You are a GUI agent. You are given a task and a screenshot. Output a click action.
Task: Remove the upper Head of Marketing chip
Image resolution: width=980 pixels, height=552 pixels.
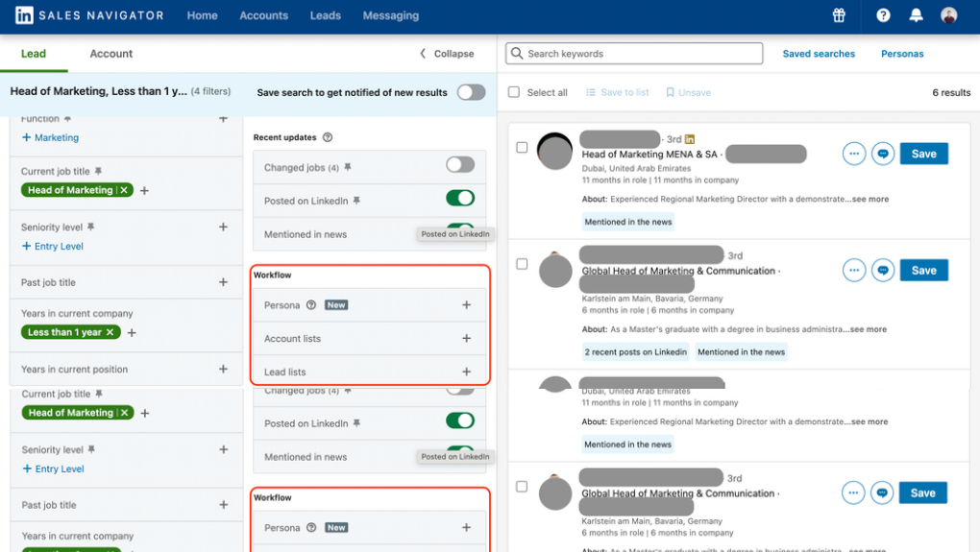[x=124, y=190]
